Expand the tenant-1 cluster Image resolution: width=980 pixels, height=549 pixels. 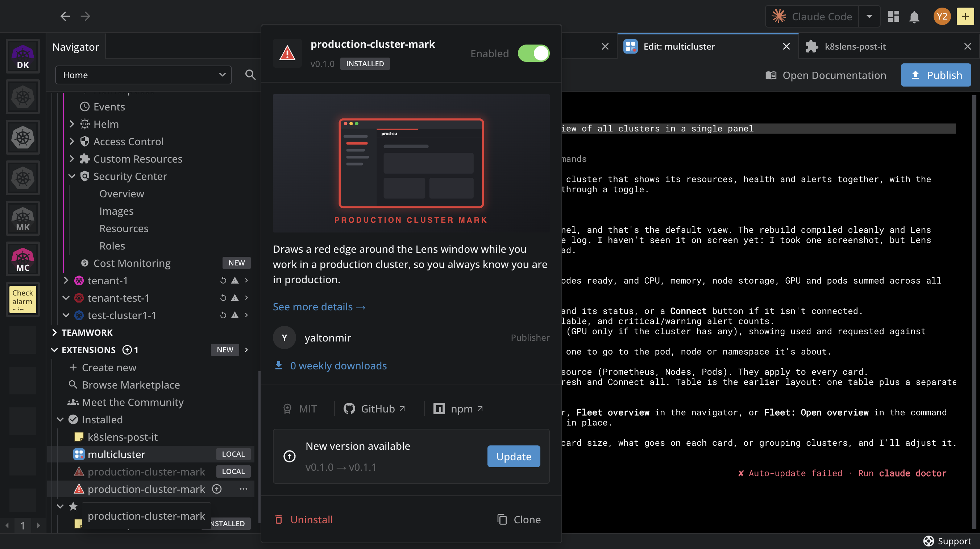66,281
